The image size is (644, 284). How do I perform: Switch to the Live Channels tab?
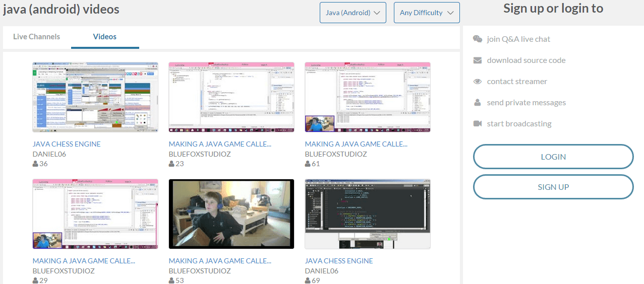pyautogui.click(x=36, y=37)
